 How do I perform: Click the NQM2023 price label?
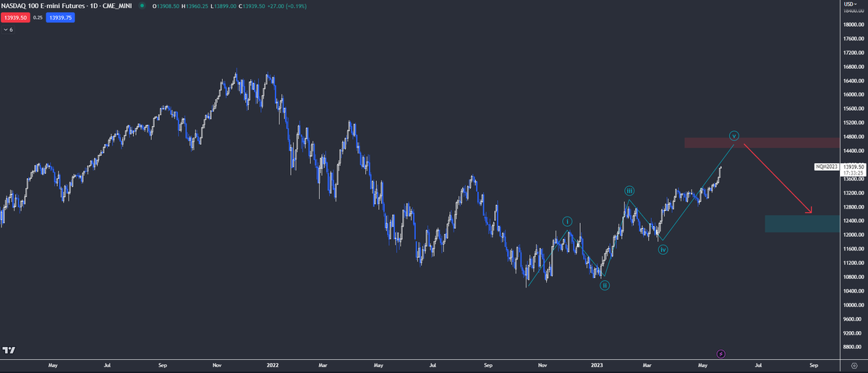tap(826, 167)
